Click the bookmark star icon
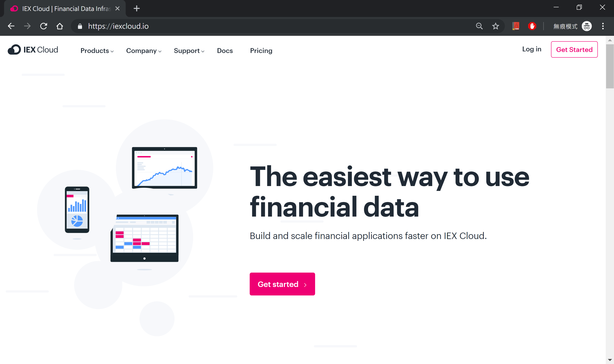Viewport: 614px width, 364px height. pos(496,26)
